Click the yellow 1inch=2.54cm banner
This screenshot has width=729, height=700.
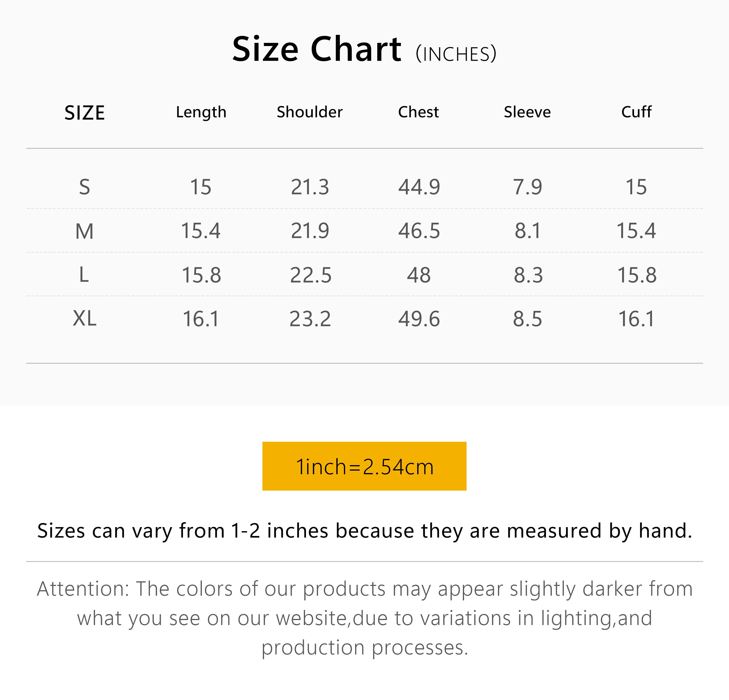364,466
